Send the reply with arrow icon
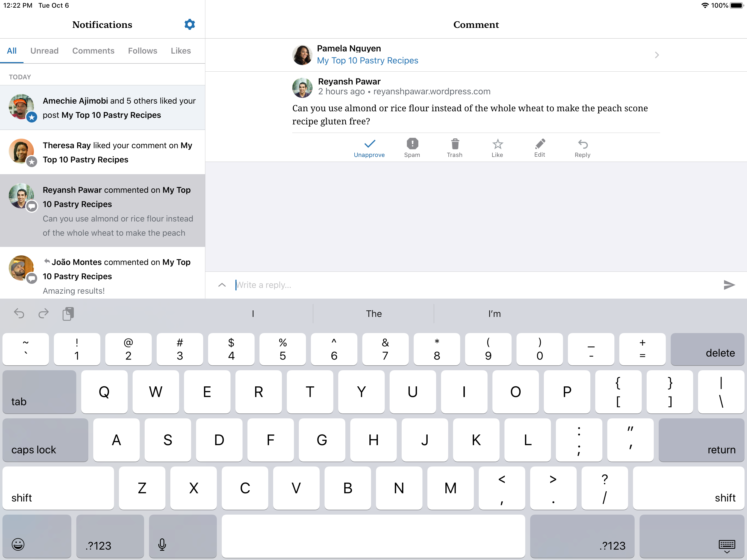This screenshot has width=747, height=560. pyautogui.click(x=729, y=285)
